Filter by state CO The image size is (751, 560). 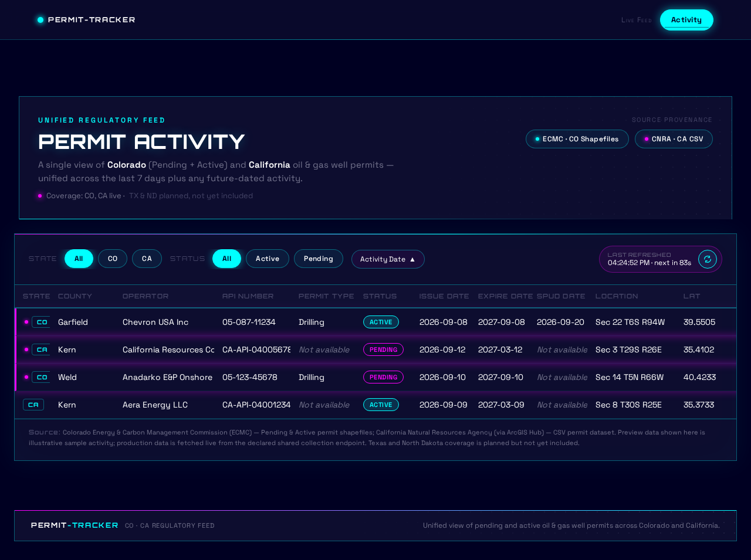[x=113, y=259]
